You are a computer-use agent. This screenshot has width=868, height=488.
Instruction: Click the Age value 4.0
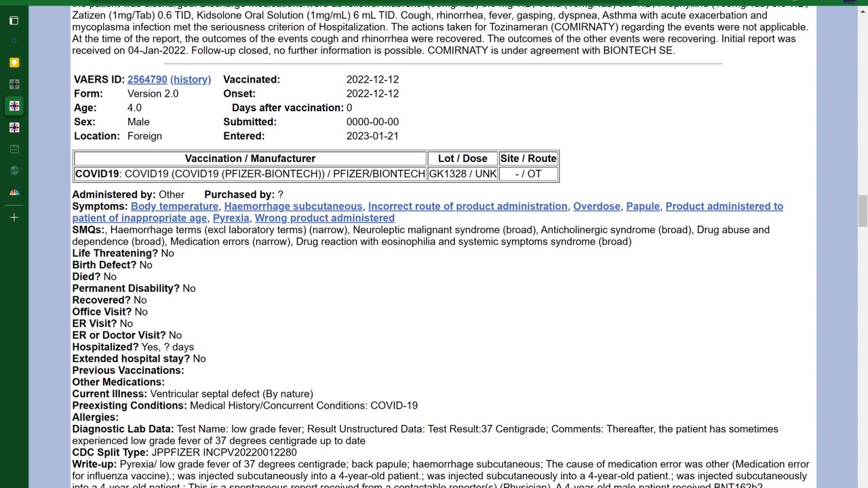click(134, 107)
